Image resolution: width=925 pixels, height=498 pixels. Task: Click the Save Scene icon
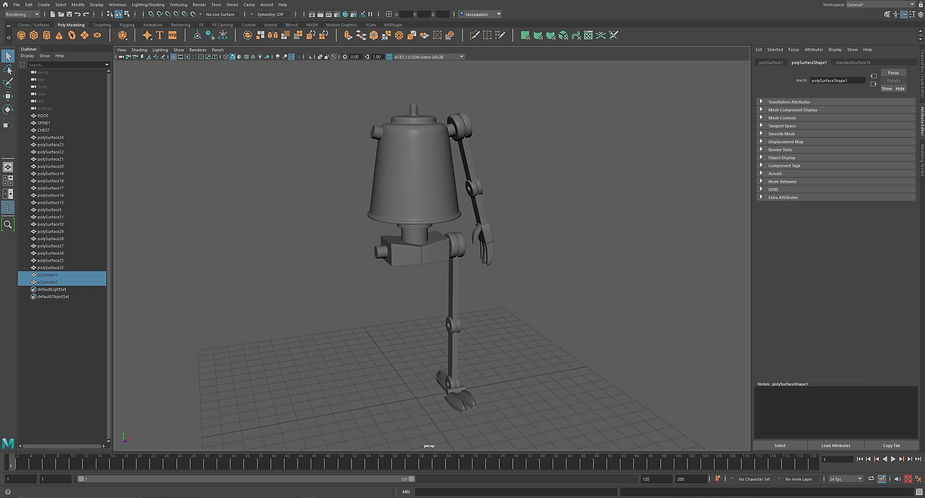coord(69,14)
